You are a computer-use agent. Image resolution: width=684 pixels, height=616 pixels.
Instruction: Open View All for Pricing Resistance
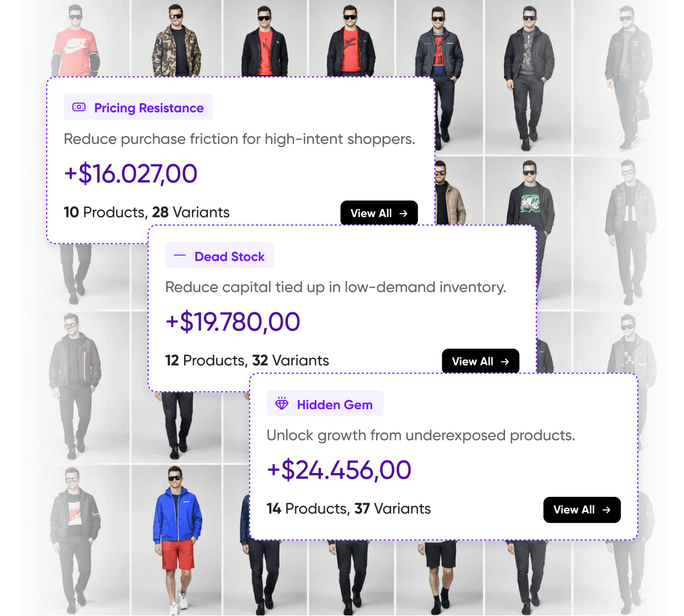point(379,213)
